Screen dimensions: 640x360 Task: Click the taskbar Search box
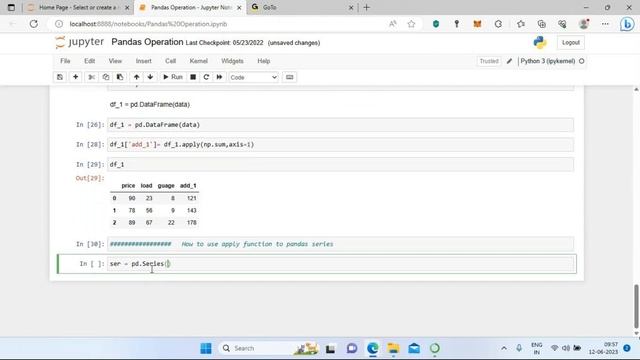click(x=269, y=348)
